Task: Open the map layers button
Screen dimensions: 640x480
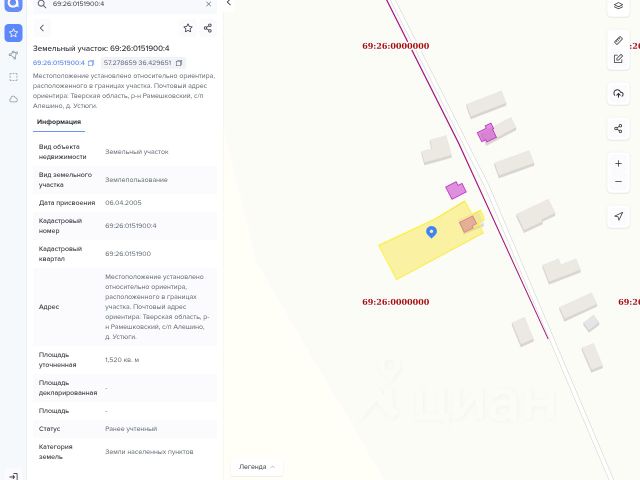Action: click(618, 6)
